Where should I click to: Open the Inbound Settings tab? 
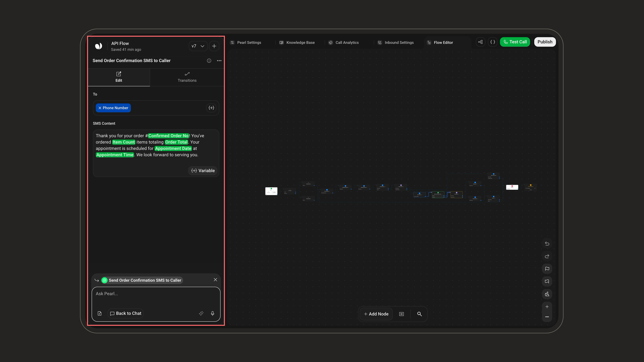click(x=395, y=42)
